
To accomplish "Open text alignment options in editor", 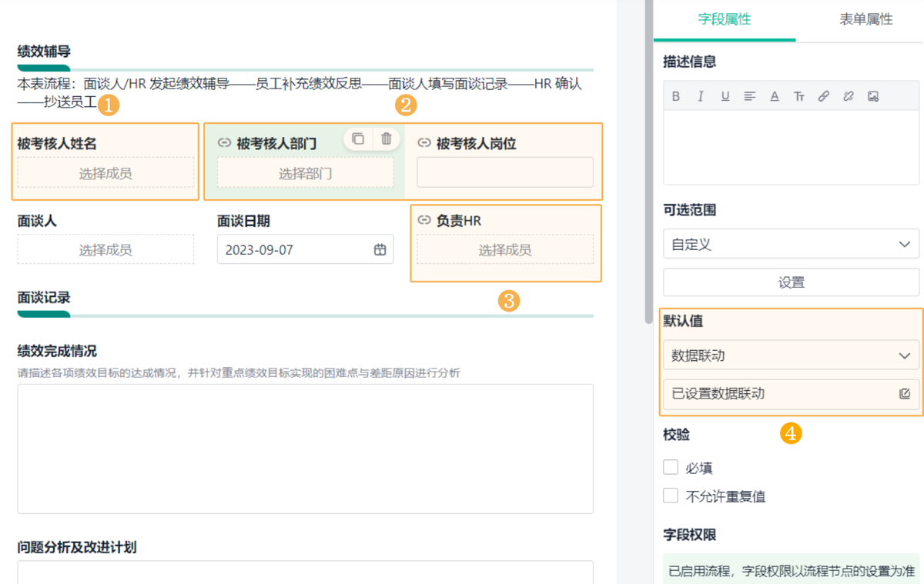I will tap(750, 96).
